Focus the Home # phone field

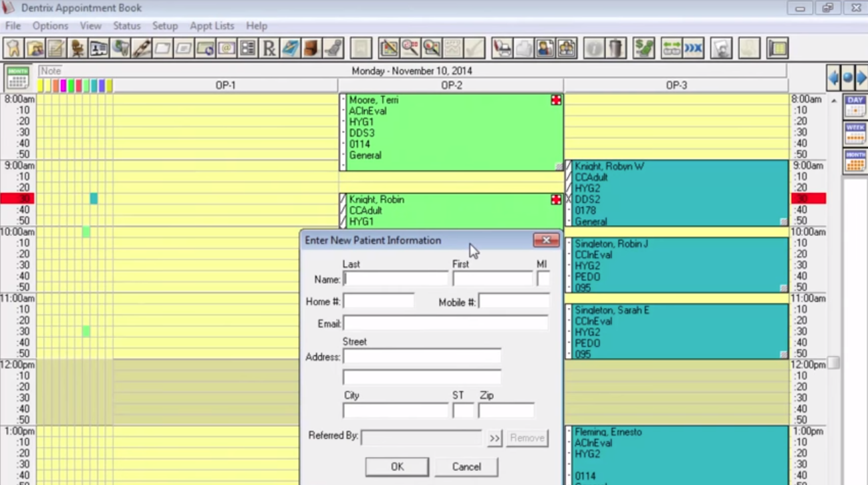(379, 301)
